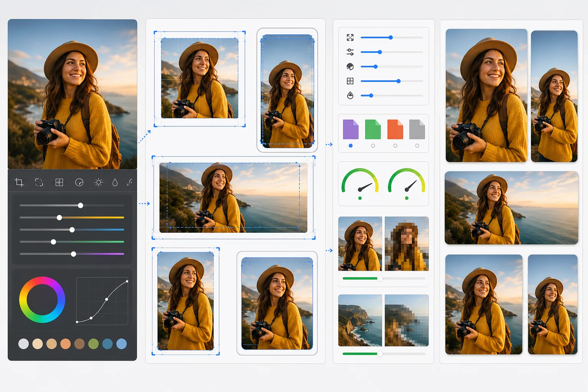Click the slider beside the expand arrows icon
This screenshot has width=588, height=392.
pyautogui.click(x=392, y=38)
